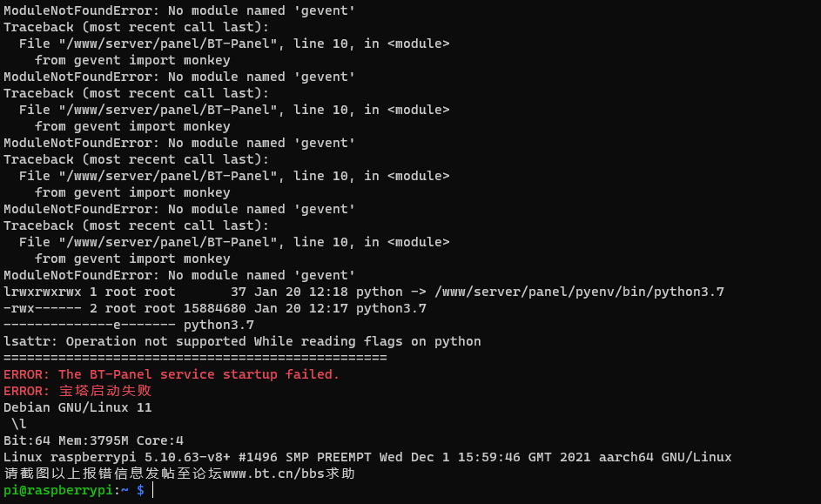Click the 'Debian GNU/Linux 11' line

pyautogui.click(x=77, y=407)
